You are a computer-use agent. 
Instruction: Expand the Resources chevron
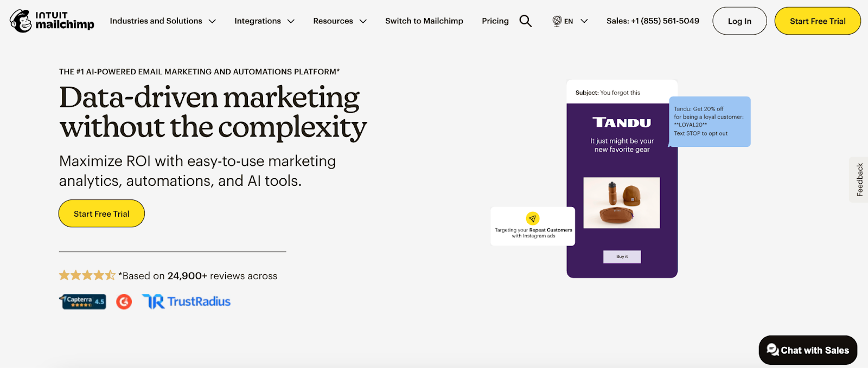(x=363, y=21)
